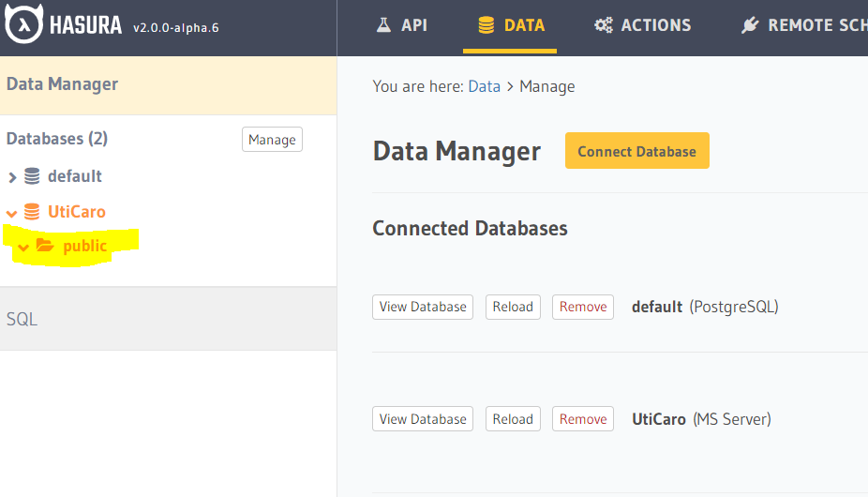Click the default (PostgreSQL) label
The image size is (868, 497).
[705, 307]
